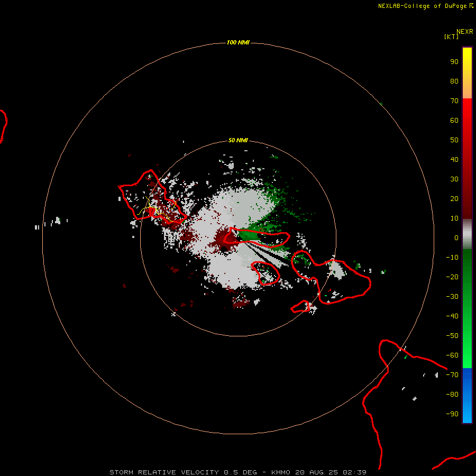The height and width of the screenshot is (476, 476).
Task: Click the -10 scale value
Action: click(x=452, y=258)
